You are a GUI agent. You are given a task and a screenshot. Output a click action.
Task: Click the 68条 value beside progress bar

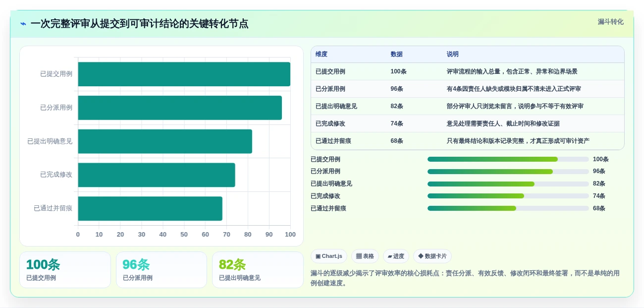pyautogui.click(x=599, y=208)
